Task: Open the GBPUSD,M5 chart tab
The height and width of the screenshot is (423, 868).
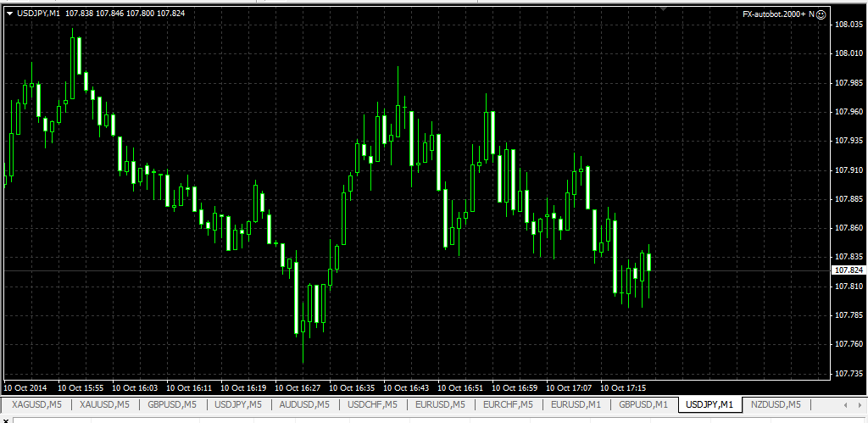Action: click(x=172, y=404)
